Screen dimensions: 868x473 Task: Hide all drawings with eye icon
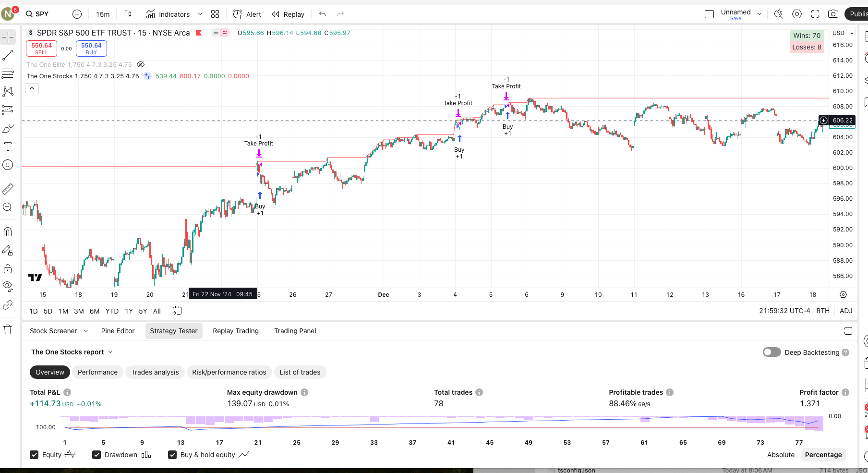click(x=8, y=287)
